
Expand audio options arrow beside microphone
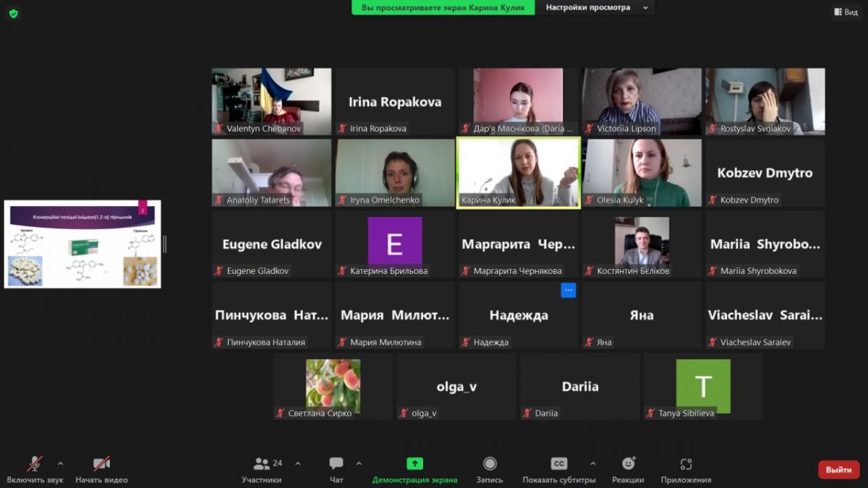point(60,463)
